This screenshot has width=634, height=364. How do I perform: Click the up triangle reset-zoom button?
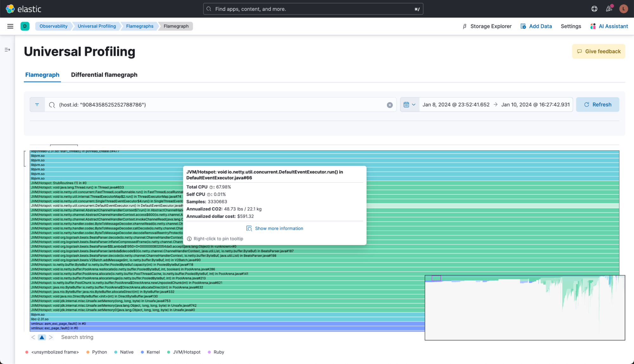[42, 337]
